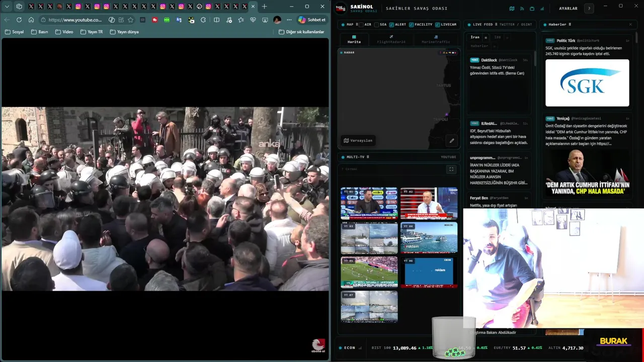Viewport: 644px width, 362px height.
Task: Select the Haberler live feed tab
Action: (479, 46)
